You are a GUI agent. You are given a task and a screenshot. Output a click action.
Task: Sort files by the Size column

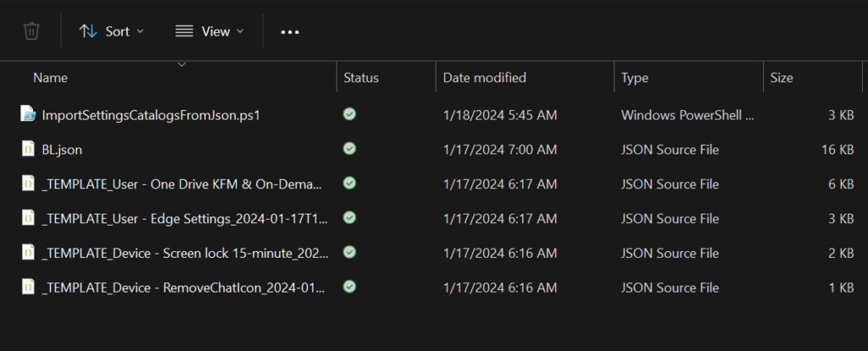tap(782, 78)
